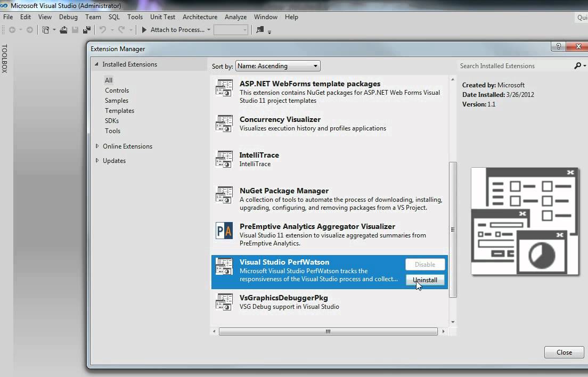This screenshot has height=377, width=588.
Task: Collapse the Installed Extensions tree node
Action: pos(96,64)
